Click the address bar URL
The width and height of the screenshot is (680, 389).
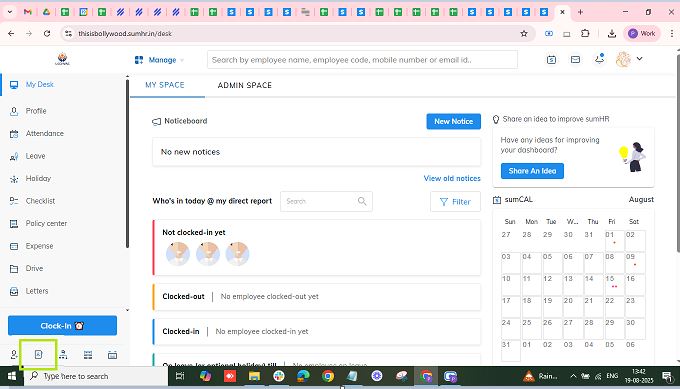click(x=125, y=33)
